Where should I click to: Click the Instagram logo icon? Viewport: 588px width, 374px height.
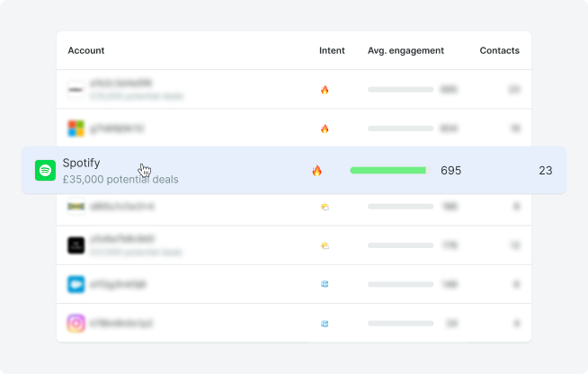pyautogui.click(x=76, y=323)
